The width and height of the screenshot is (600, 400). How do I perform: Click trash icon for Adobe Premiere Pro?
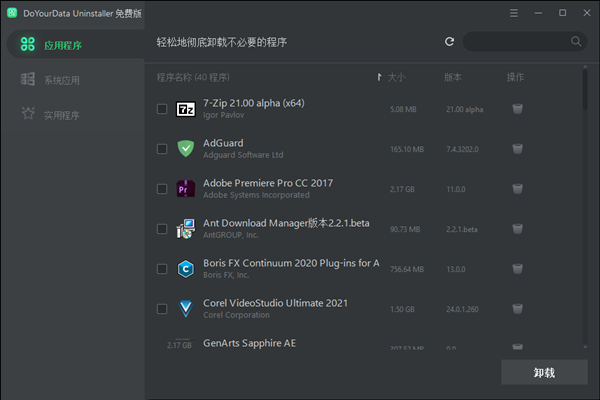pos(517,189)
